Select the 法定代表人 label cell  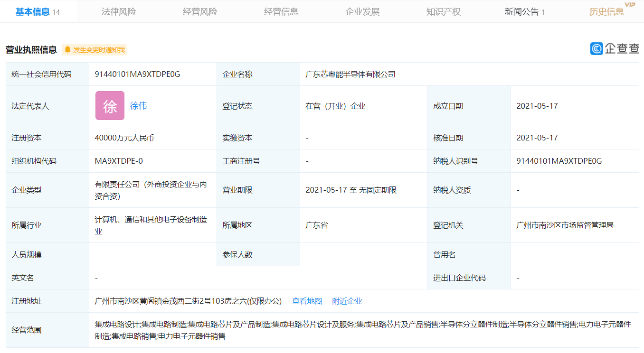[47, 106]
